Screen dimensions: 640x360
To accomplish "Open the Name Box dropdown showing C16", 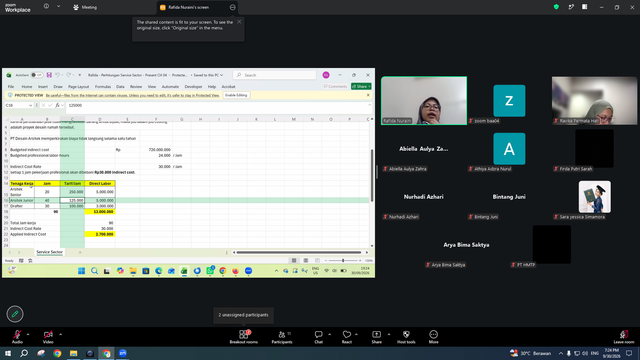I will pos(30,105).
